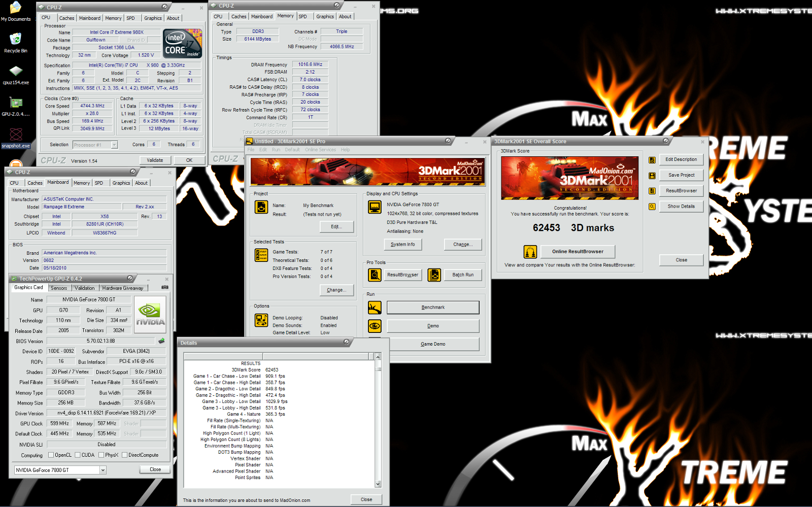The image size is (812, 507).
Task: Click ResultBrowser icon in Pro Tools
Action: [x=375, y=275]
